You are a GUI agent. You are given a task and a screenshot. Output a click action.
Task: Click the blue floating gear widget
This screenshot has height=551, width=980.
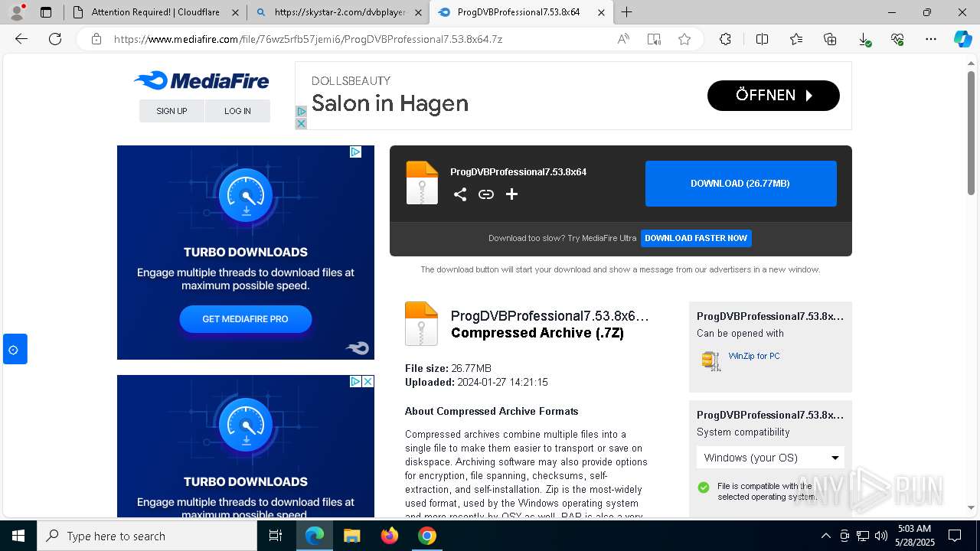(x=15, y=349)
